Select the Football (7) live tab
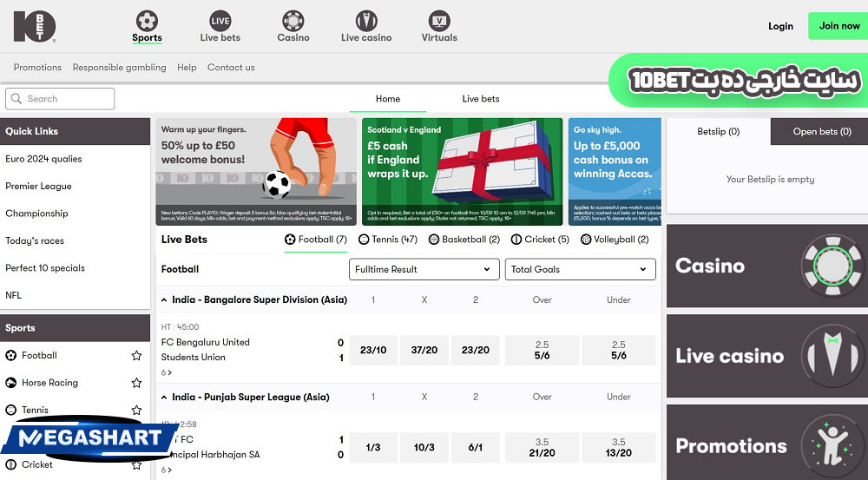Image resolution: width=868 pixels, height=480 pixels. click(x=316, y=240)
